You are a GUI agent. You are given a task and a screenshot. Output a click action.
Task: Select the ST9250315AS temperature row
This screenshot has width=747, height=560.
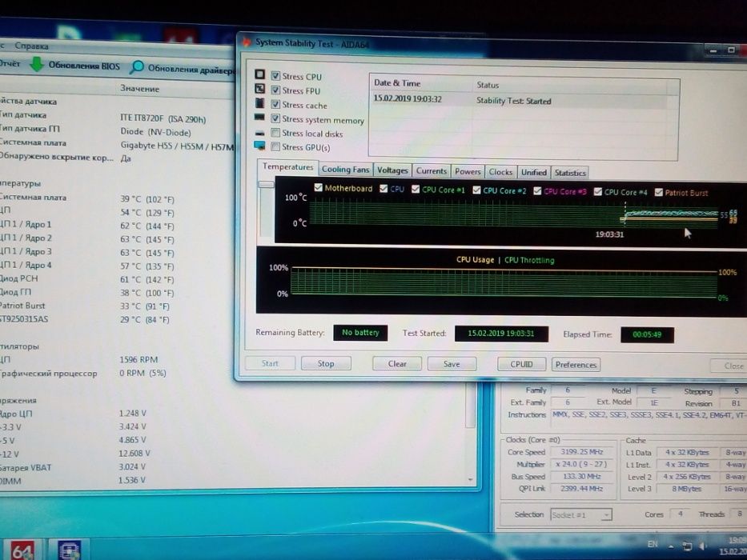tap(86, 319)
